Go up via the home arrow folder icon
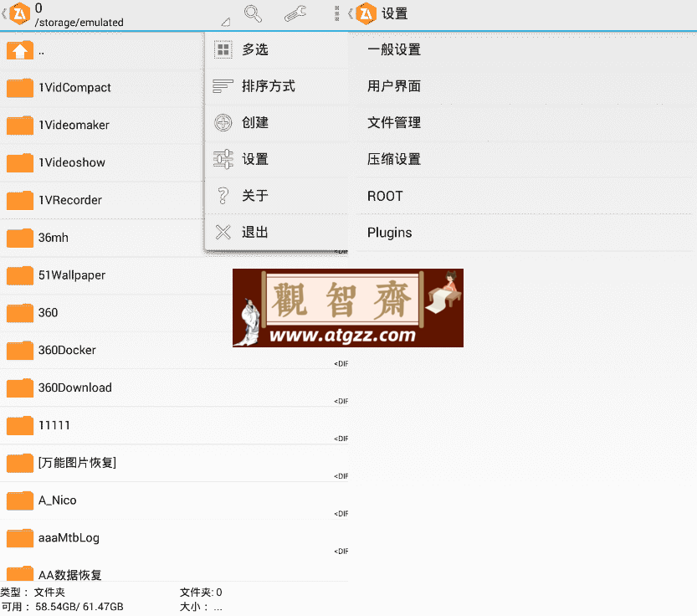Screen dimensions: 697x616 20,50
